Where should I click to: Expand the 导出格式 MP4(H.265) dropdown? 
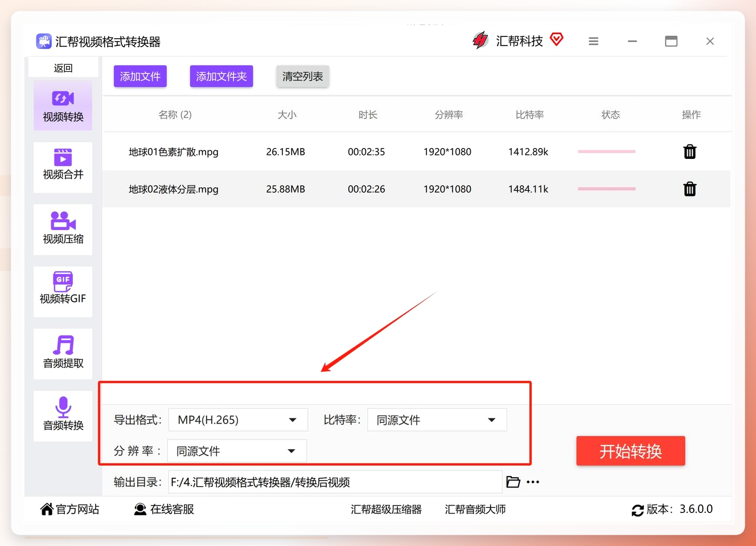(x=238, y=420)
